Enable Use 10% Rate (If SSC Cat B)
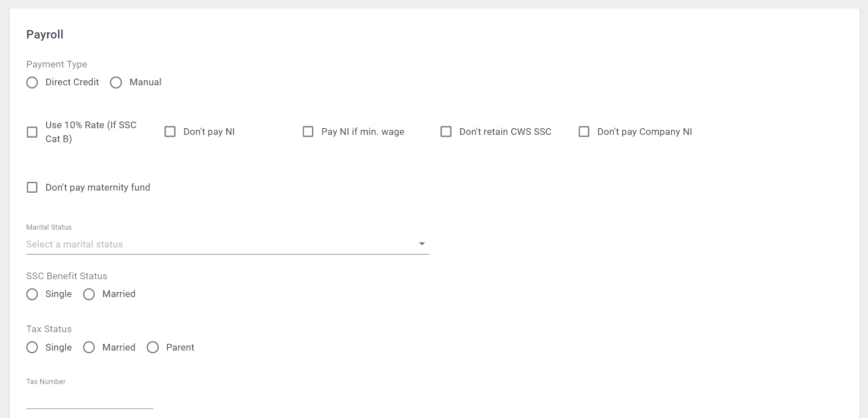Image resolution: width=868 pixels, height=418 pixels. (x=32, y=132)
